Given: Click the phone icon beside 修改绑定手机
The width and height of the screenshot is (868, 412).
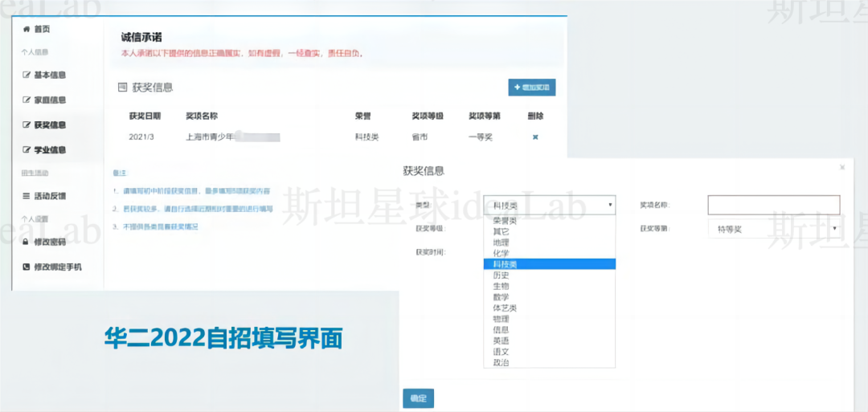Looking at the screenshot, I should 27,267.
